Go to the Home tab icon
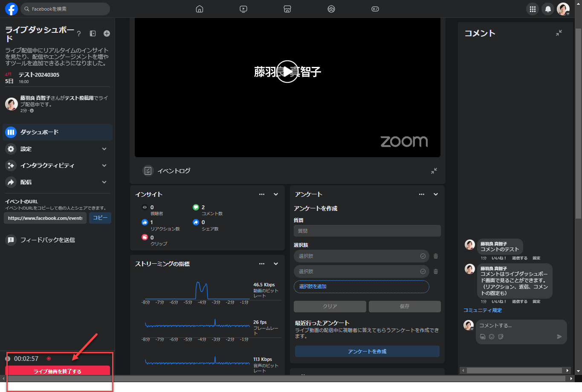 point(200,9)
